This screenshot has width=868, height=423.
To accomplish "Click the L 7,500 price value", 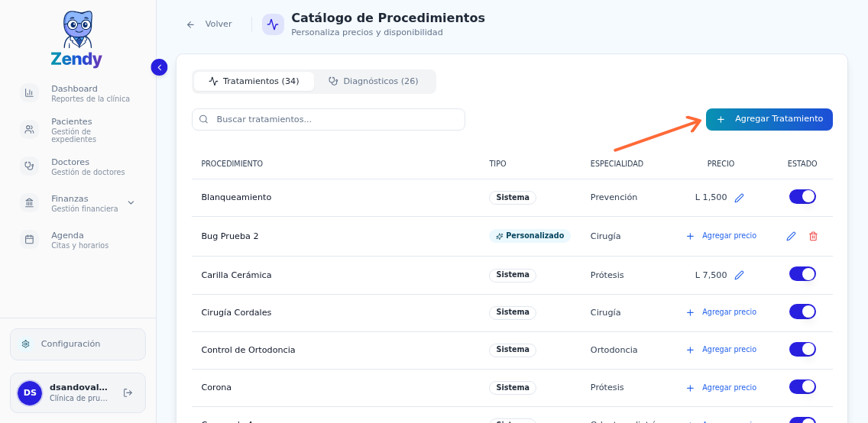I will pyautogui.click(x=711, y=275).
